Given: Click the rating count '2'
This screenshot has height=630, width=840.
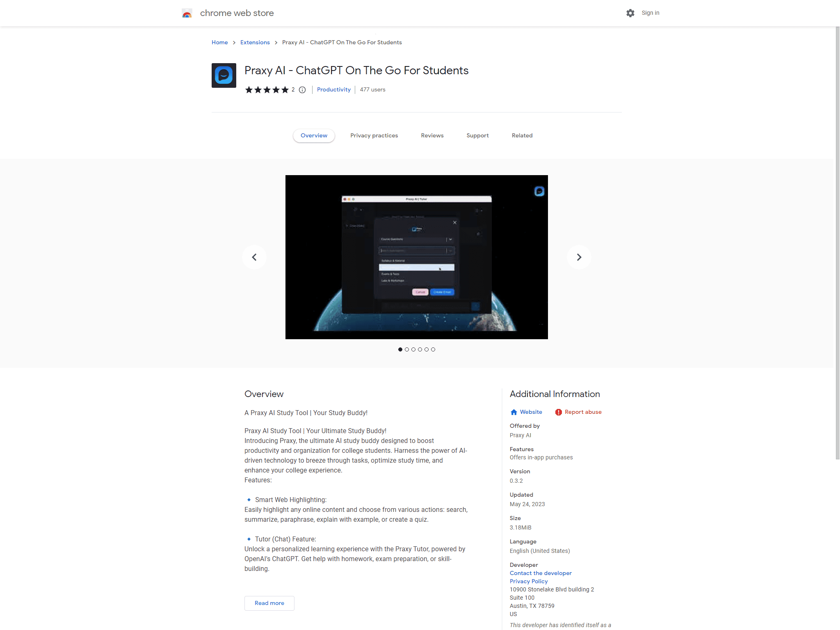Looking at the screenshot, I should pyautogui.click(x=293, y=90).
